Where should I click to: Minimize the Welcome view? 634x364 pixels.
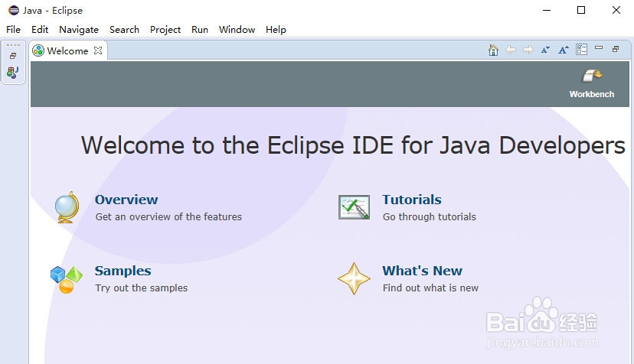pyautogui.click(x=599, y=49)
